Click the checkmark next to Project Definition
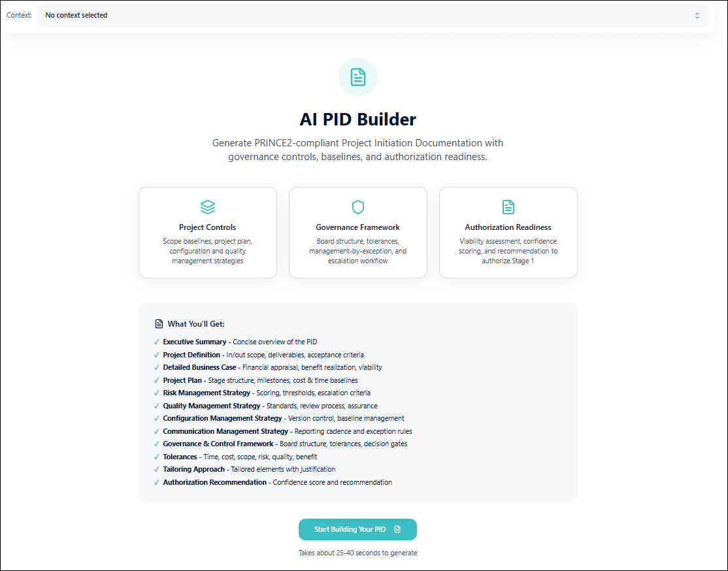This screenshot has width=728, height=571. [x=156, y=355]
